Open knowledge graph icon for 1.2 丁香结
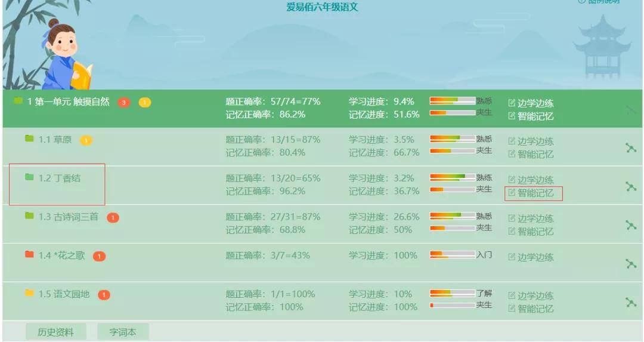 point(630,186)
